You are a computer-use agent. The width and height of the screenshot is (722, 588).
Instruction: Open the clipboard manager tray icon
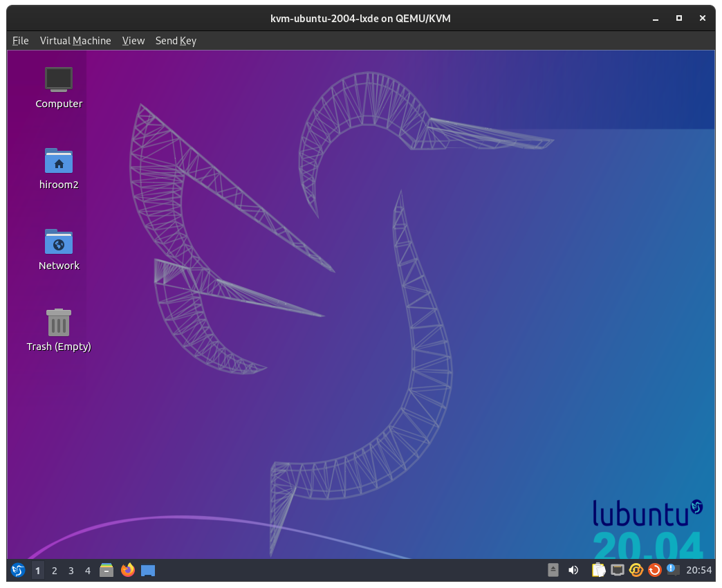[599, 570]
